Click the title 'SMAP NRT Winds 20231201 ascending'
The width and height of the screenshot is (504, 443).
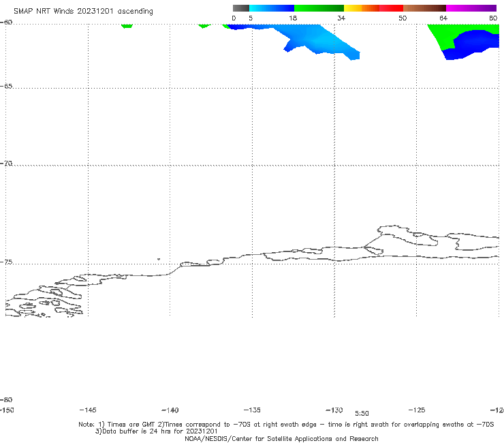coord(83,12)
